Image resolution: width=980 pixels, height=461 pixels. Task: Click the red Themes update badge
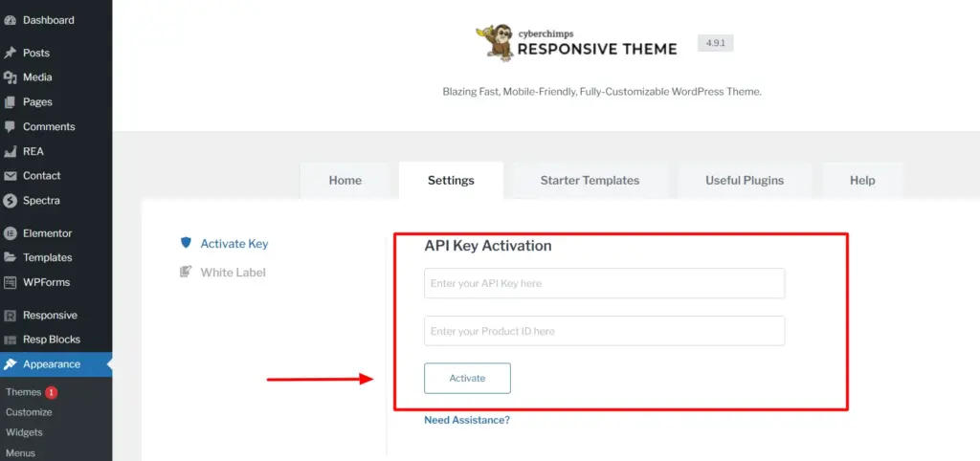point(51,392)
